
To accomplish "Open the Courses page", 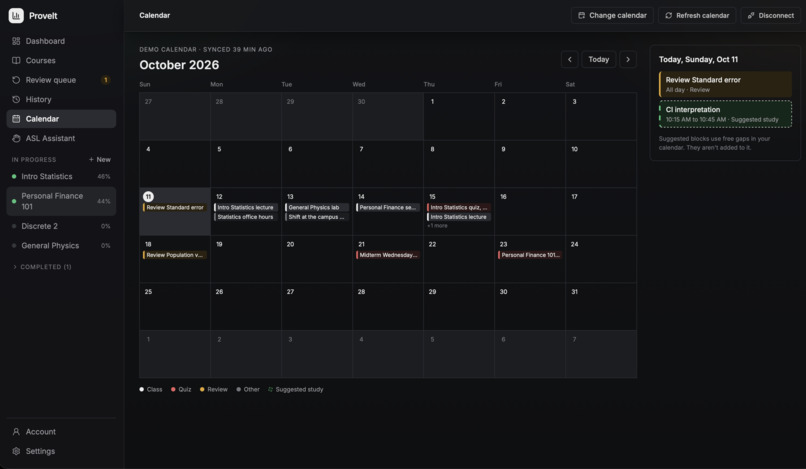I will [x=61, y=61].
